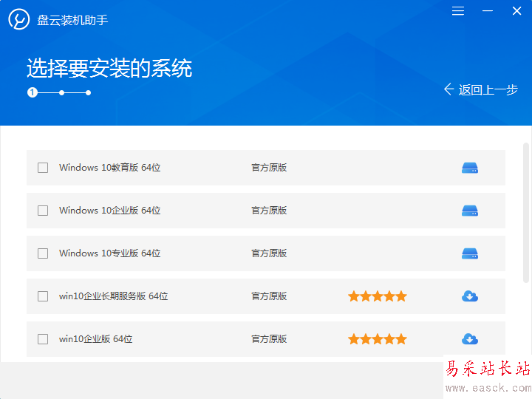
Task: Click the 盘云装机助手 logo icon
Action: click(19, 19)
